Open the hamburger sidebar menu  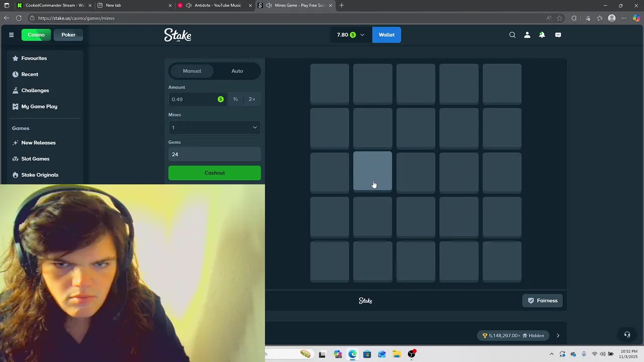pyautogui.click(x=11, y=35)
